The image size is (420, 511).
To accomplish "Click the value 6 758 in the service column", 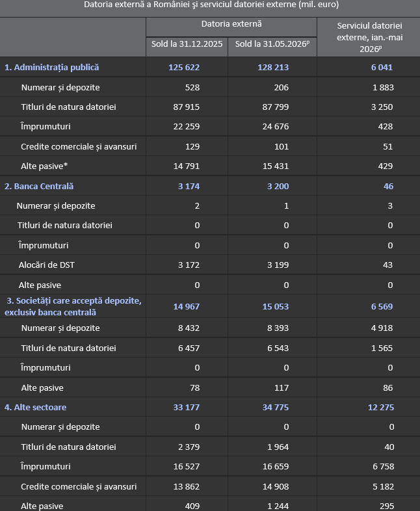I will [x=383, y=466].
